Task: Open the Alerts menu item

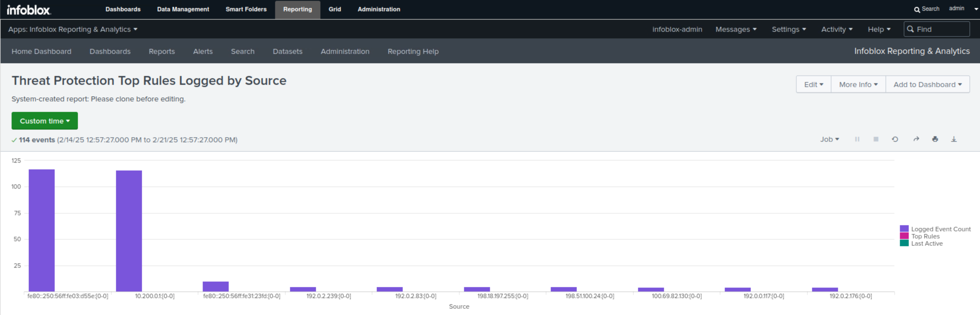Action: click(x=203, y=51)
